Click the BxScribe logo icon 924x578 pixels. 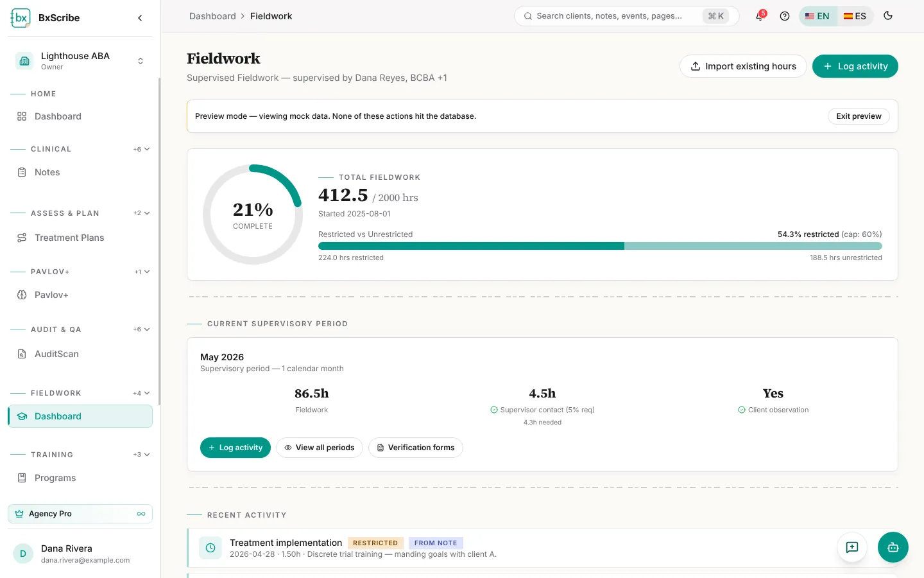click(x=21, y=18)
